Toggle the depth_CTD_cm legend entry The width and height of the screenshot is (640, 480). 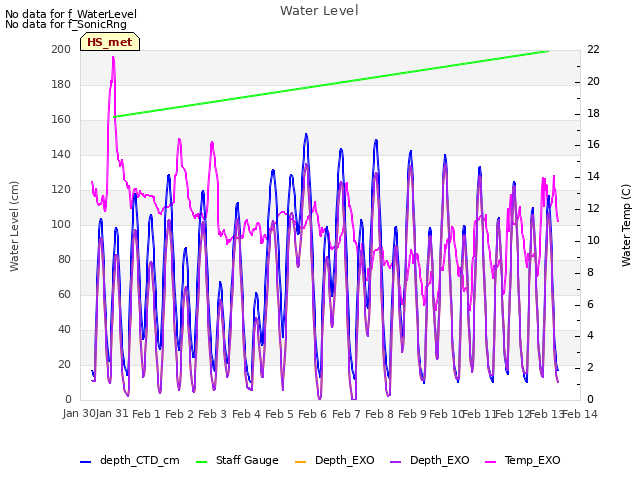point(130,460)
